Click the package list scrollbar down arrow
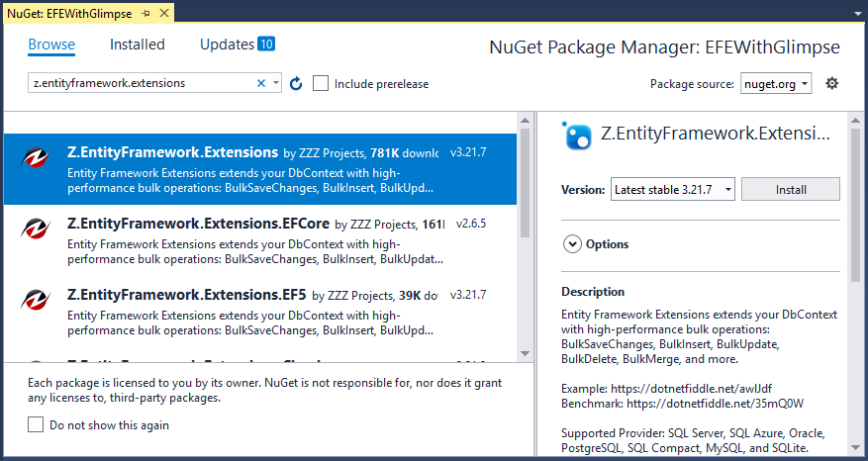The width and height of the screenshot is (868, 461). [525, 353]
